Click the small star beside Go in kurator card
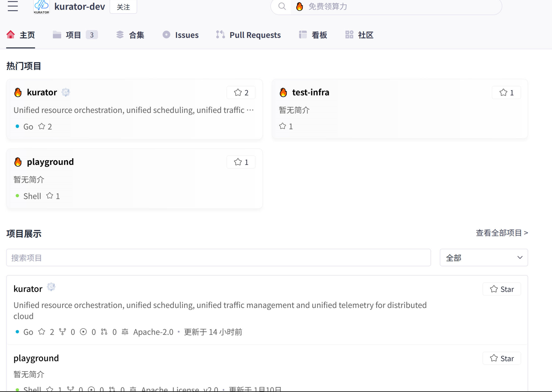The image size is (552, 392). tap(42, 126)
